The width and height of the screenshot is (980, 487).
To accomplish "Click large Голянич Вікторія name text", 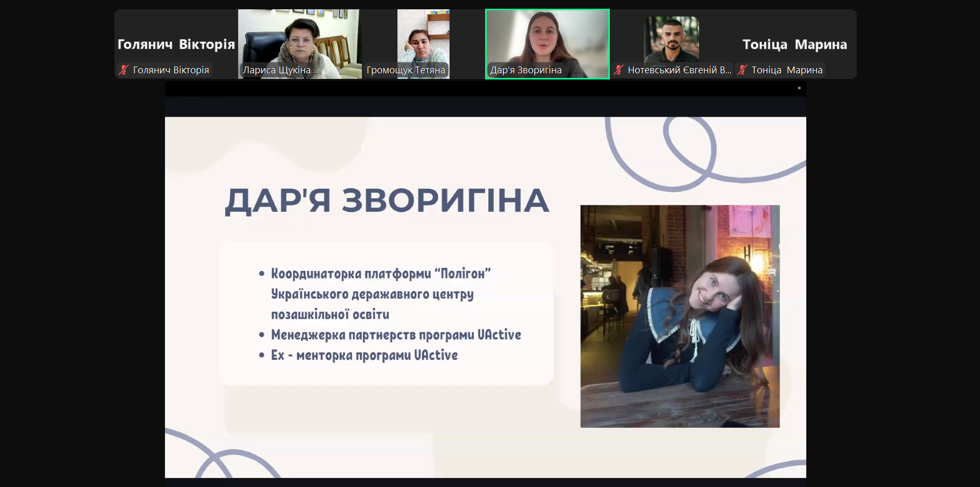I will coord(176,44).
